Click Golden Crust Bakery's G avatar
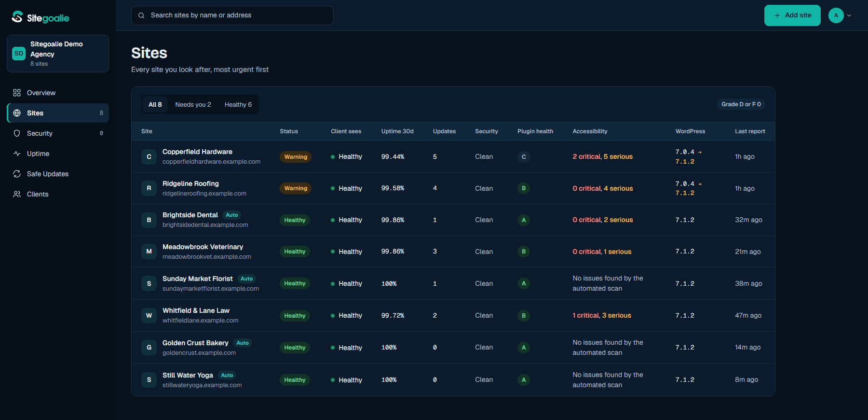868x420 pixels. point(149,348)
